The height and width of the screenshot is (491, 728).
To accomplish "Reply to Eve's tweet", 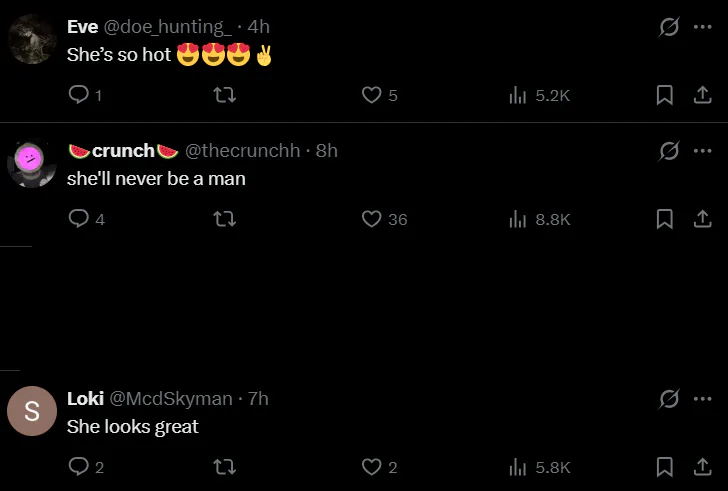I will pyautogui.click(x=79, y=95).
